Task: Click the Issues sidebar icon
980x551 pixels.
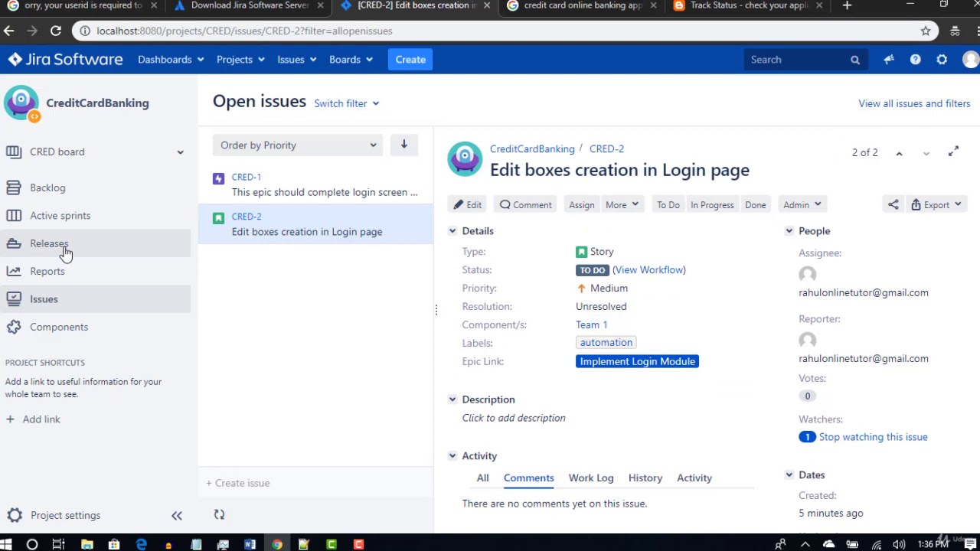Action: 14,299
